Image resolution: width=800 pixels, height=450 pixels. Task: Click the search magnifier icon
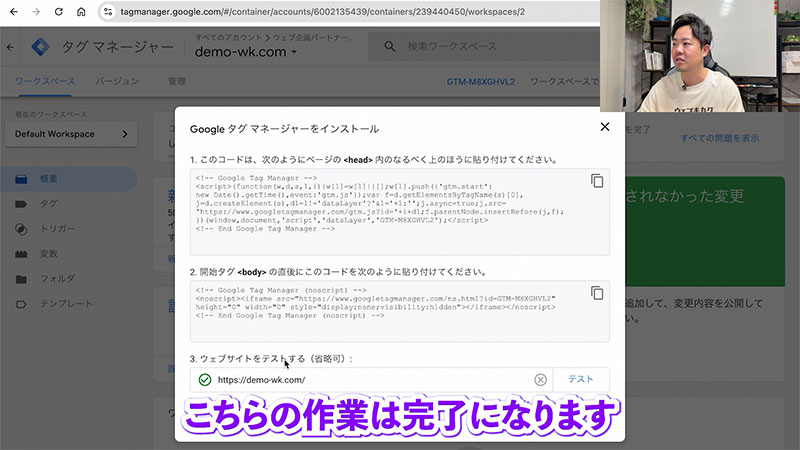[390, 46]
